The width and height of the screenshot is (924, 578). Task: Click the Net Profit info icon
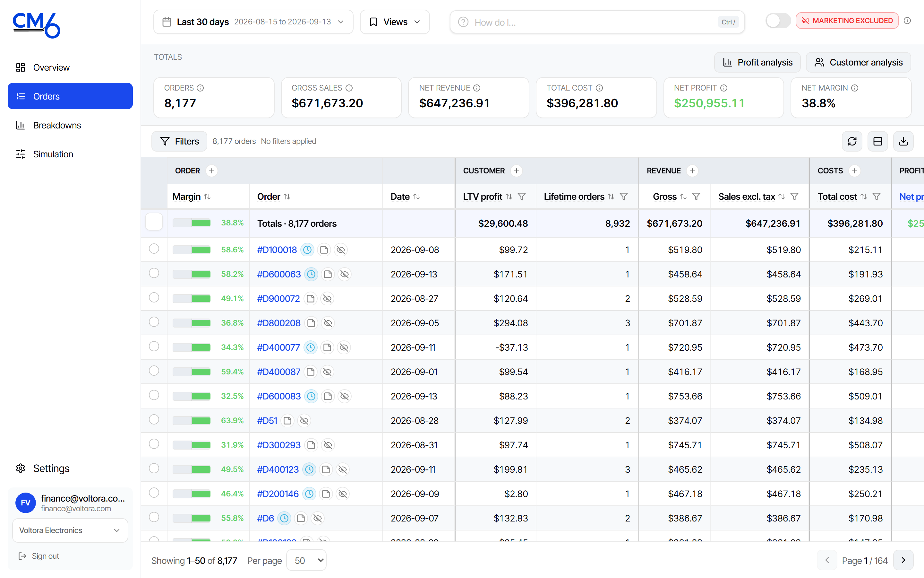(x=723, y=88)
